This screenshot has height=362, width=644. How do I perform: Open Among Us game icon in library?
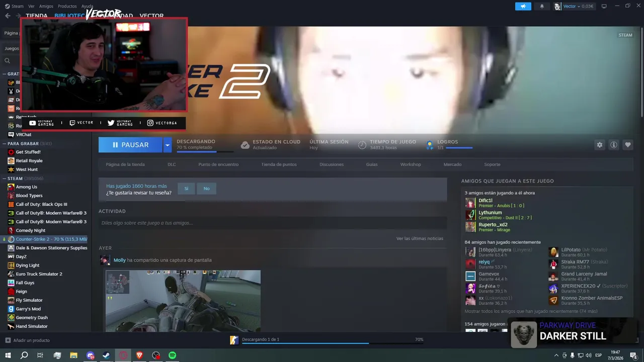coord(11,187)
